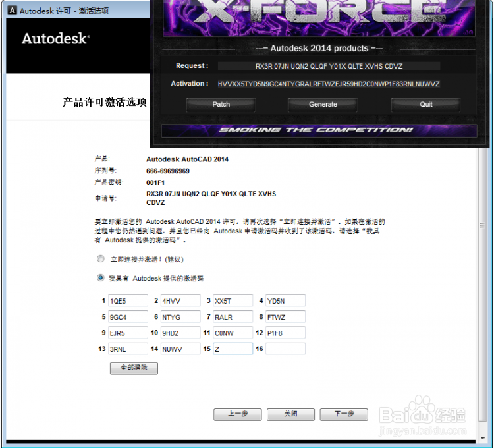Click the product name Autodesk AutoCAD 2014
Viewport: 494px width, 448px height.
187,159
